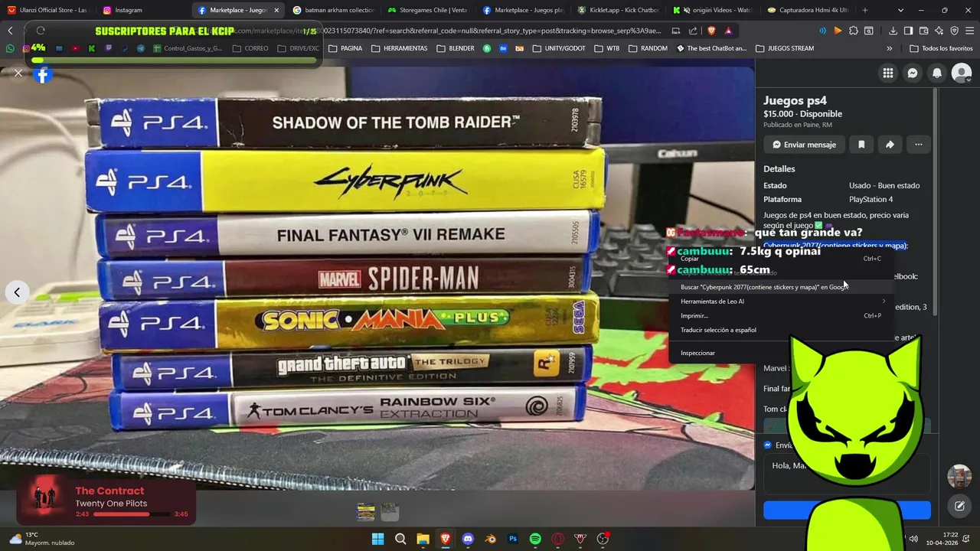Select Inspeccionar in context menu

point(781,353)
